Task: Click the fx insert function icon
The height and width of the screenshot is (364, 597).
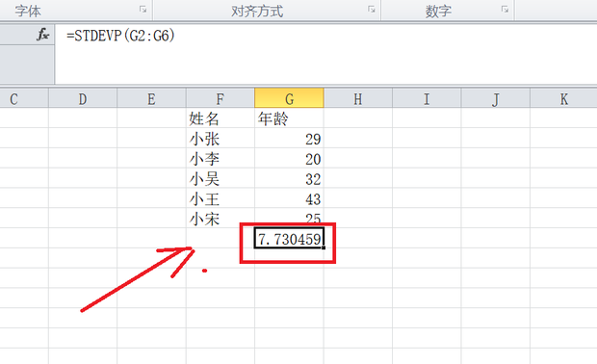Action: tap(42, 35)
